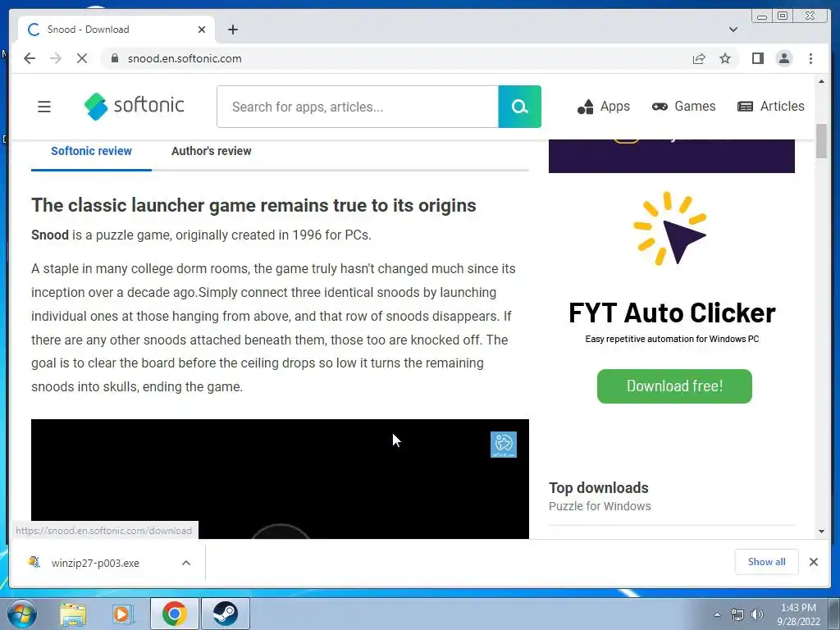Open the Chrome profile avatar
The image size is (840, 630).
coord(783,58)
